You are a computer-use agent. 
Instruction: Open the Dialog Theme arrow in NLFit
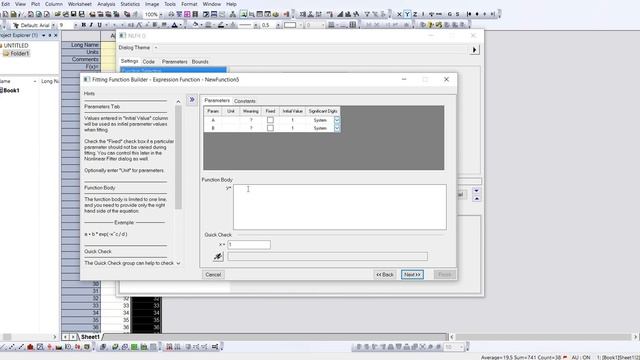156,48
